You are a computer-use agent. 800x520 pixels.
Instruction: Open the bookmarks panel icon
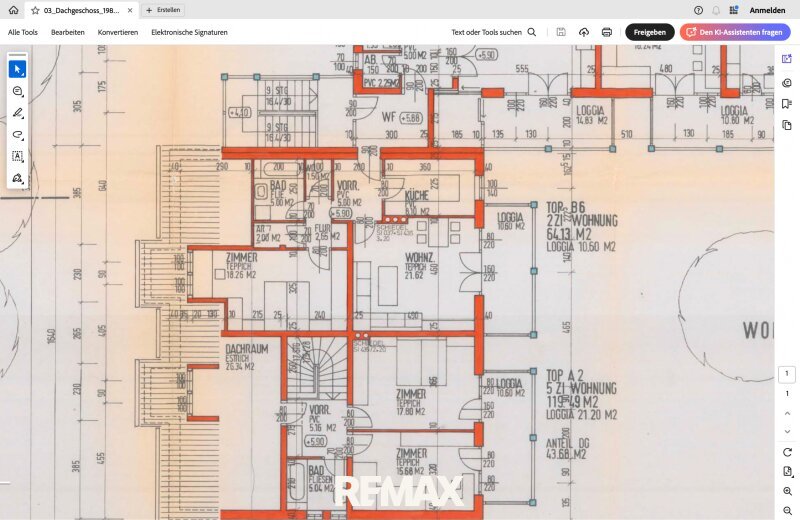click(x=787, y=104)
